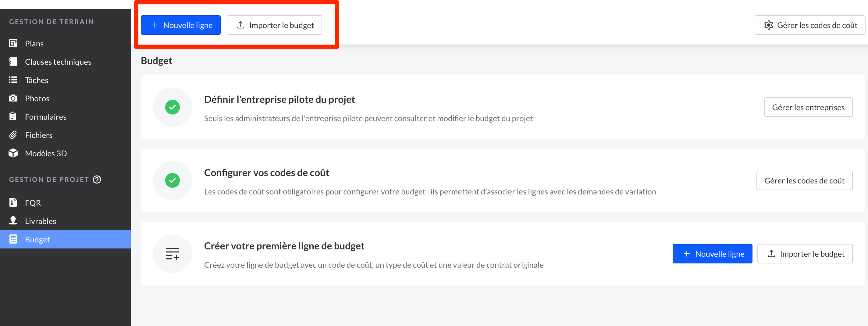Click the Livrables stamp icon

coord(13,221)
